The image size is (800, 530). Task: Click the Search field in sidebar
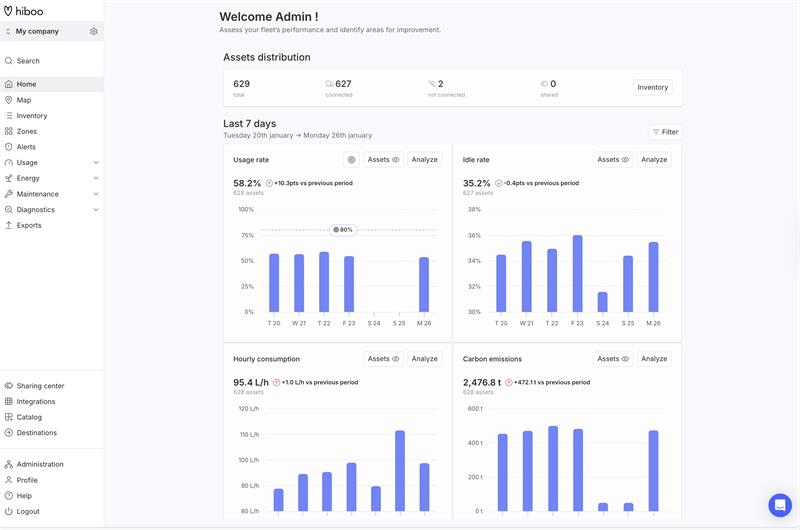pyautogui.click(x=28, y=61)
